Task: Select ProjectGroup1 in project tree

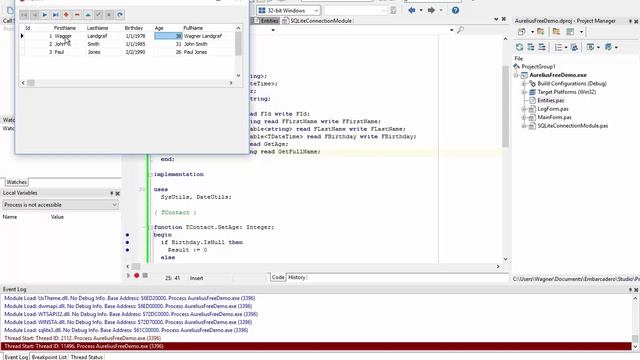Action: pyautogui.click(x=538, y=67)
